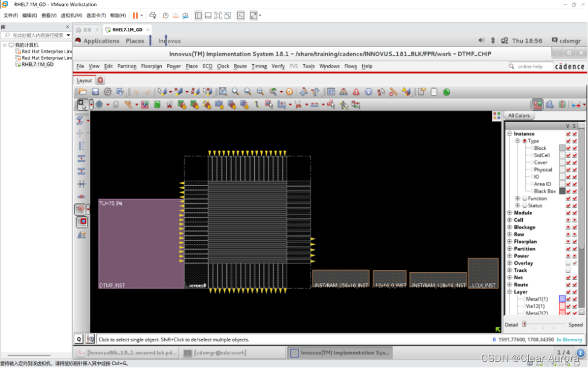
Task: Redraw view with orange refresh icon
Action: pyautogui.click(x=289, y=92)
